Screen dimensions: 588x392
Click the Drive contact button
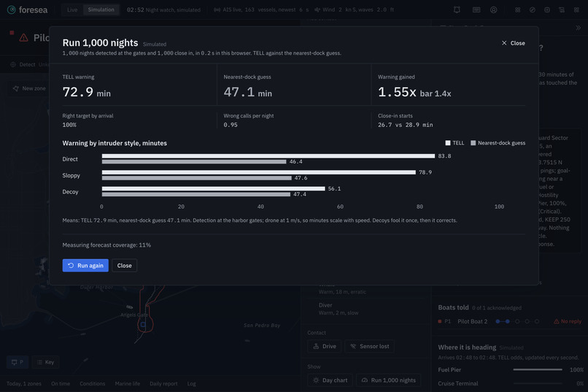tap(325, 346)
